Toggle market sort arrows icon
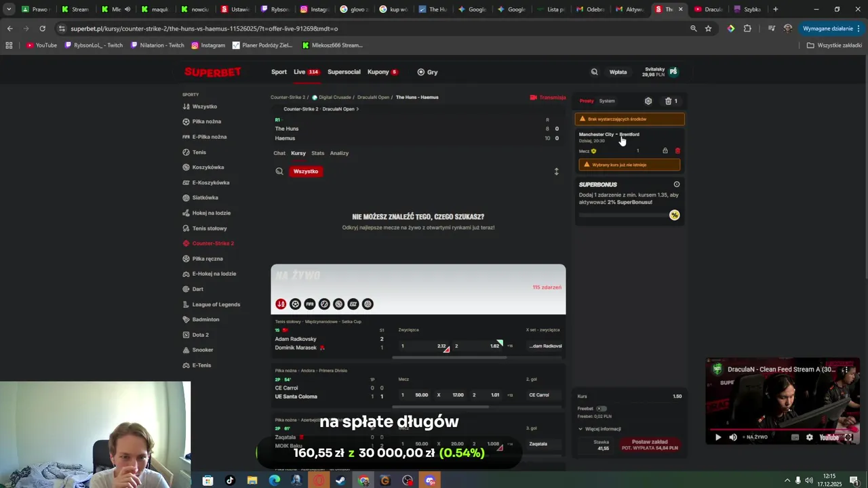Viewport: 868px width, 488px height. click(x=556, y=171)
